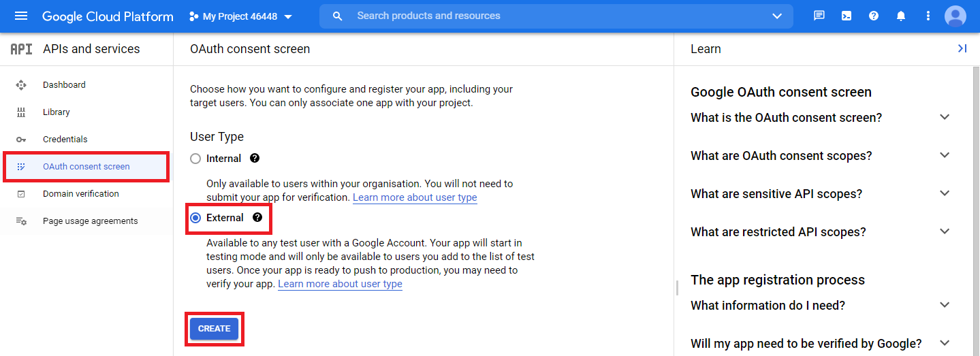980x356 pixels.
Task: Click the Google Cloud Platform logo
Action: click(108, 16)
